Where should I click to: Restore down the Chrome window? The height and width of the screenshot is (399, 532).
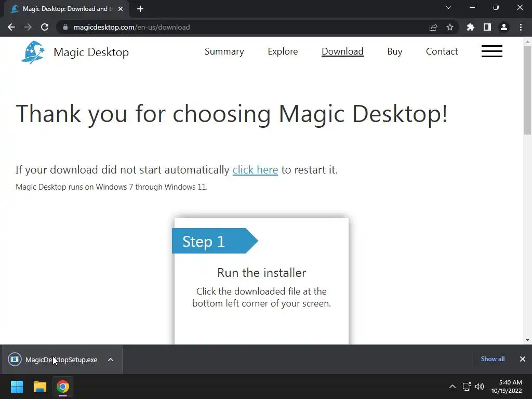coord(496,7)
